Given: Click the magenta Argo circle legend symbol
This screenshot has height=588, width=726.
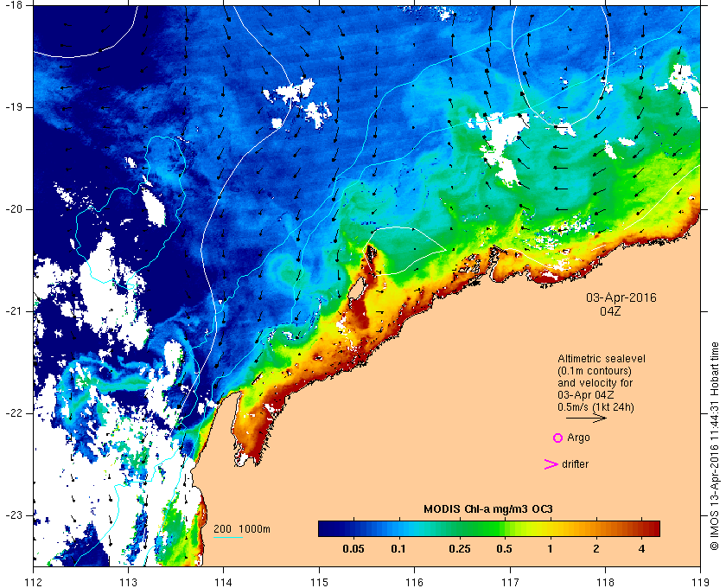Looking at the screenshot, I should pos(558,438).
